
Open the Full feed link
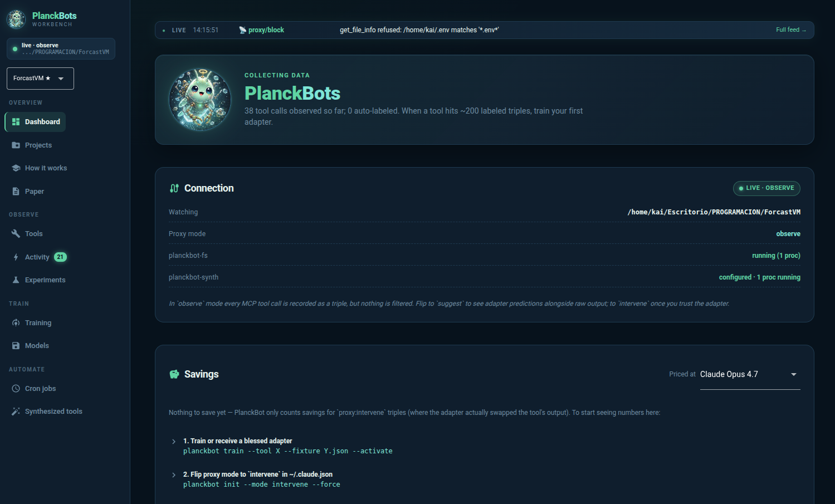[x=790, y=30]
